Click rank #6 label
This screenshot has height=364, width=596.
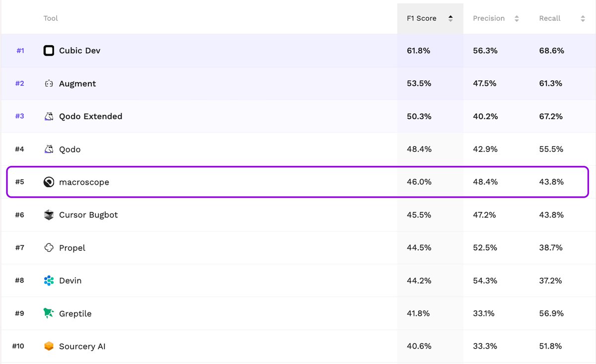coord(19,215)
